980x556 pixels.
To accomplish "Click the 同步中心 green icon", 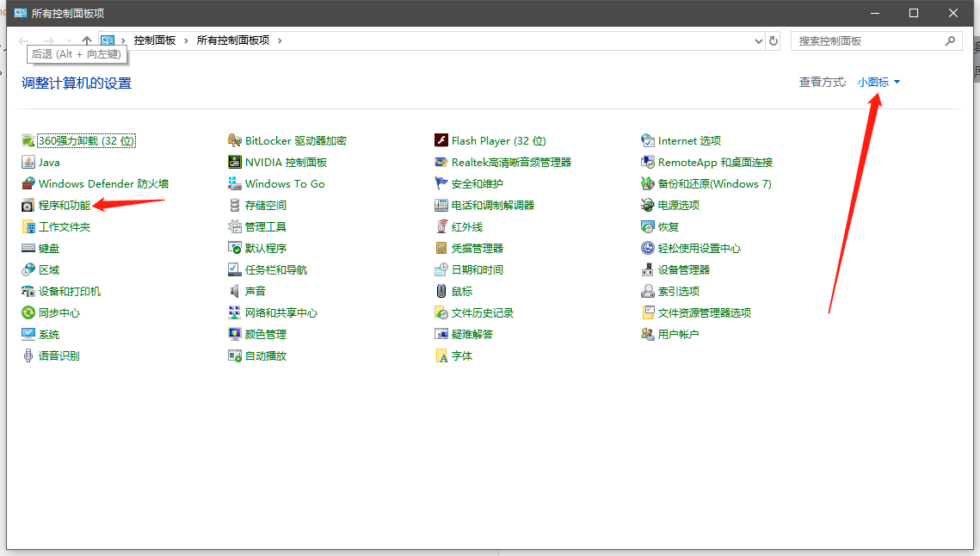I will click(28, 312).
